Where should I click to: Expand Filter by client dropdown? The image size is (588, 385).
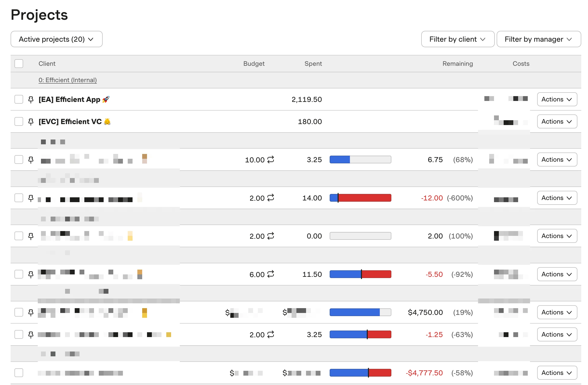point(458,39)
